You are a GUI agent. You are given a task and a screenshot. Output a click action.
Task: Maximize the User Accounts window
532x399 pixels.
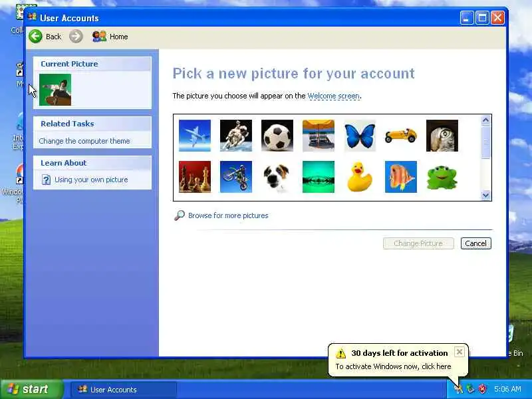(482, 18)
